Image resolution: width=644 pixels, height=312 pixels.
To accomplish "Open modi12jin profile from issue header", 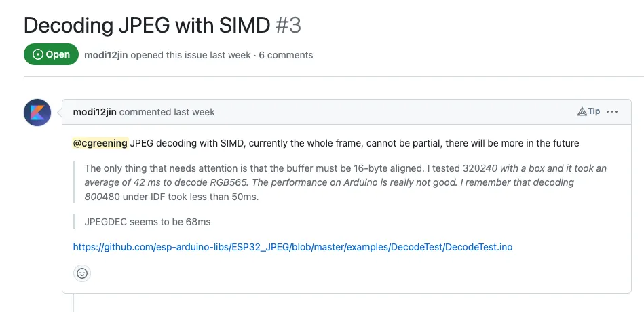I will [x=105, y=55].
